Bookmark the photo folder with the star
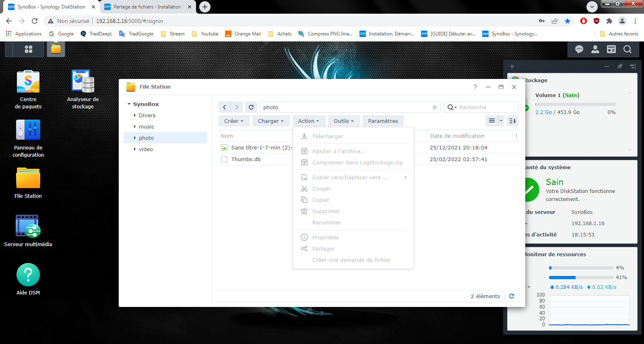 coord(434,107)
